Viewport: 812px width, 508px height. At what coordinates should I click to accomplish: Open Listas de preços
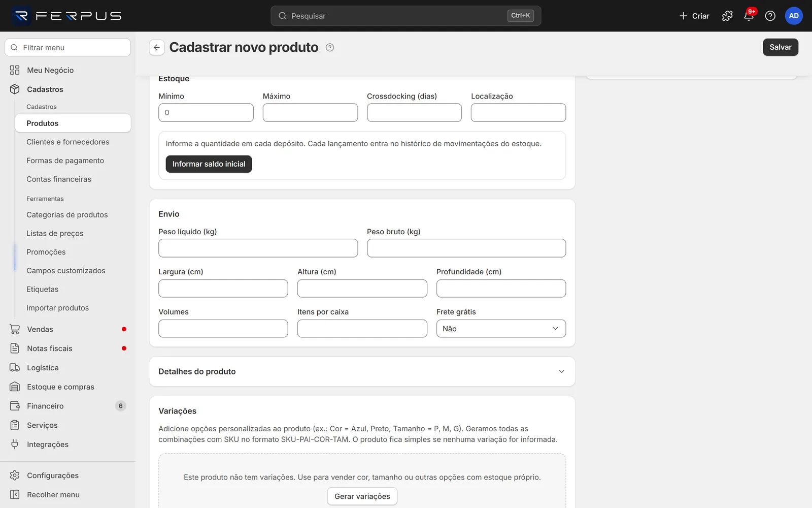pyautogui.click(x=73, y=234)
